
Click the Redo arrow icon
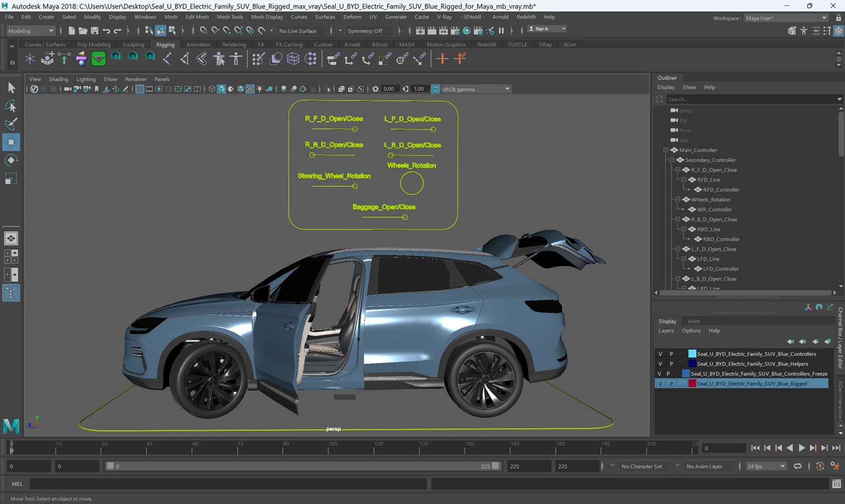pyautogui.click(x=118, y=31)
